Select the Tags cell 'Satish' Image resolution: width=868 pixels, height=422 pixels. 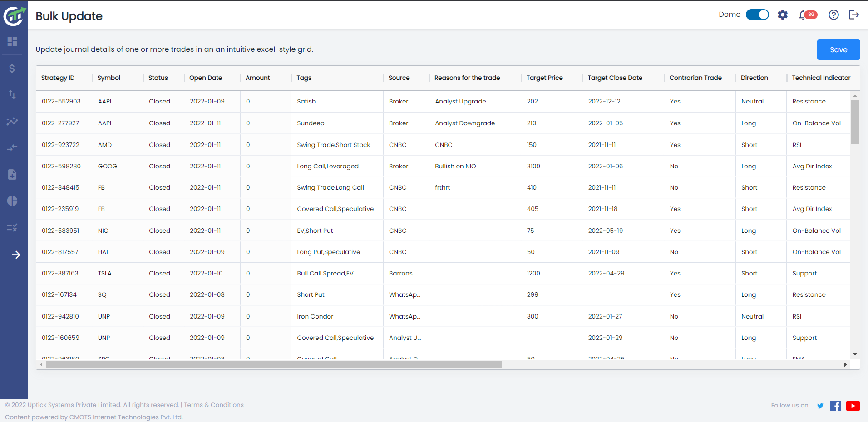point(337,101)
